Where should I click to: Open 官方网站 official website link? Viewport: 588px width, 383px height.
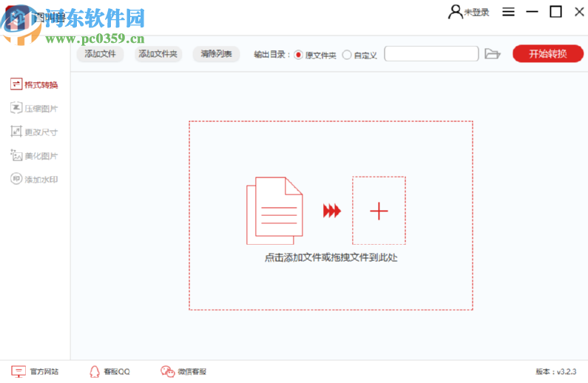point(35,371)
